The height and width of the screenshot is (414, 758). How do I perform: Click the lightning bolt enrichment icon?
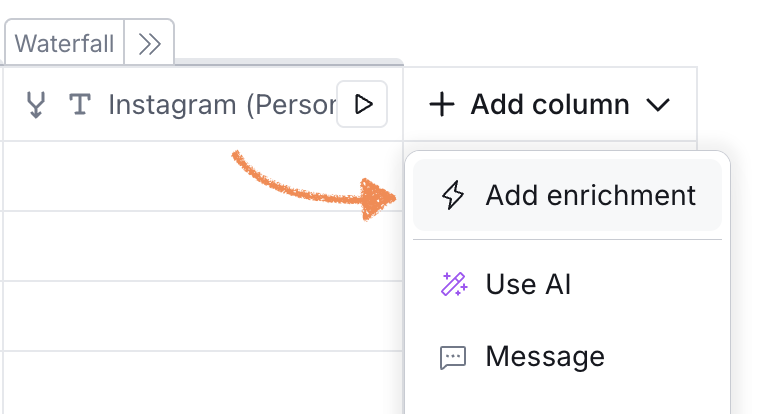pos(453,195)
